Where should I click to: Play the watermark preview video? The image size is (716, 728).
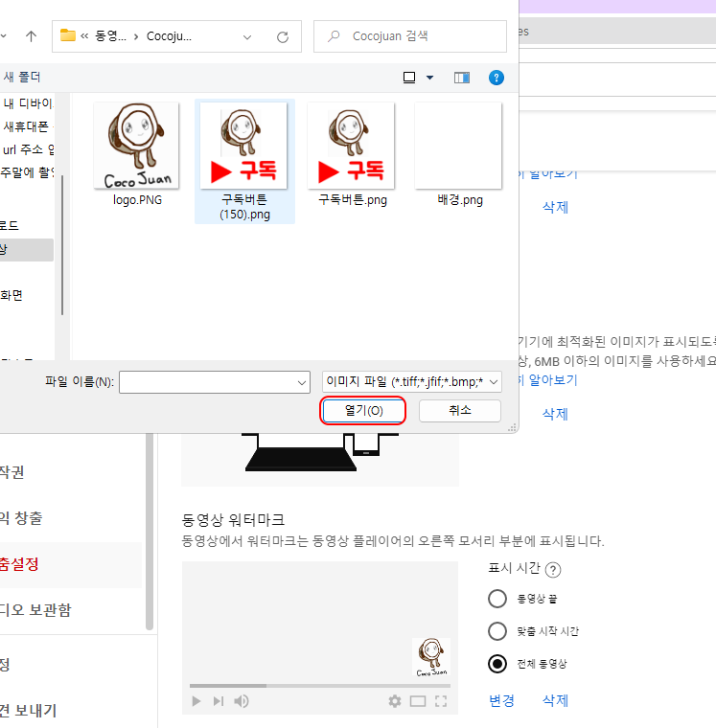(196, 701)
